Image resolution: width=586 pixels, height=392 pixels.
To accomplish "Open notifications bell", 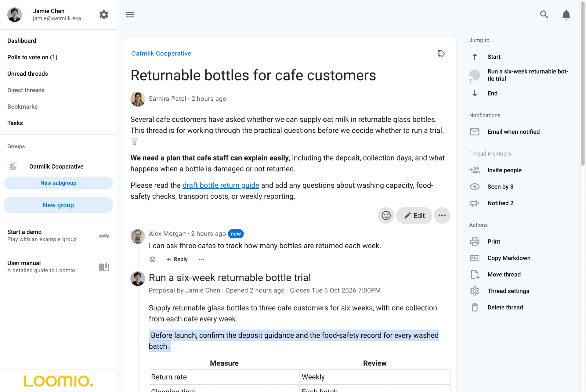I will 566,15.
